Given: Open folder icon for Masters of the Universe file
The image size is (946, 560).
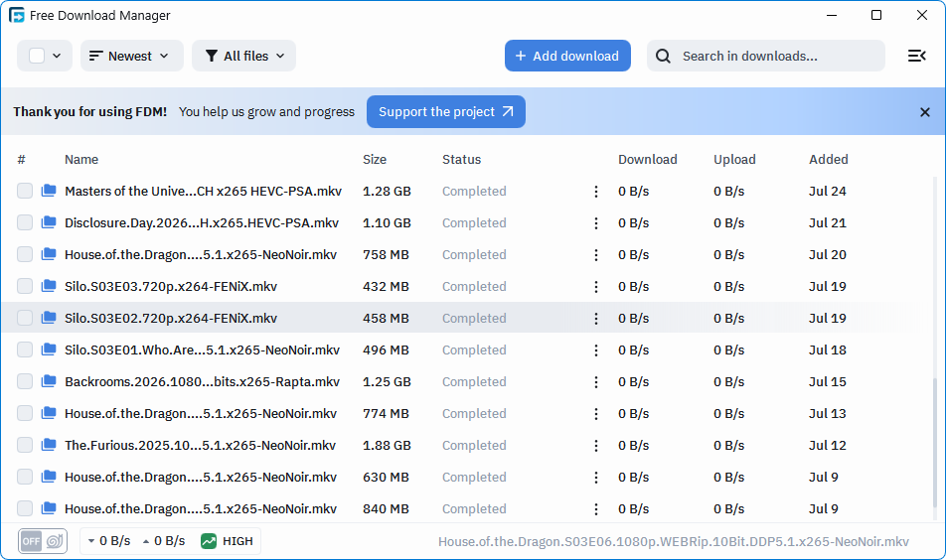Looking at the screenshot, I should [49, 191].
